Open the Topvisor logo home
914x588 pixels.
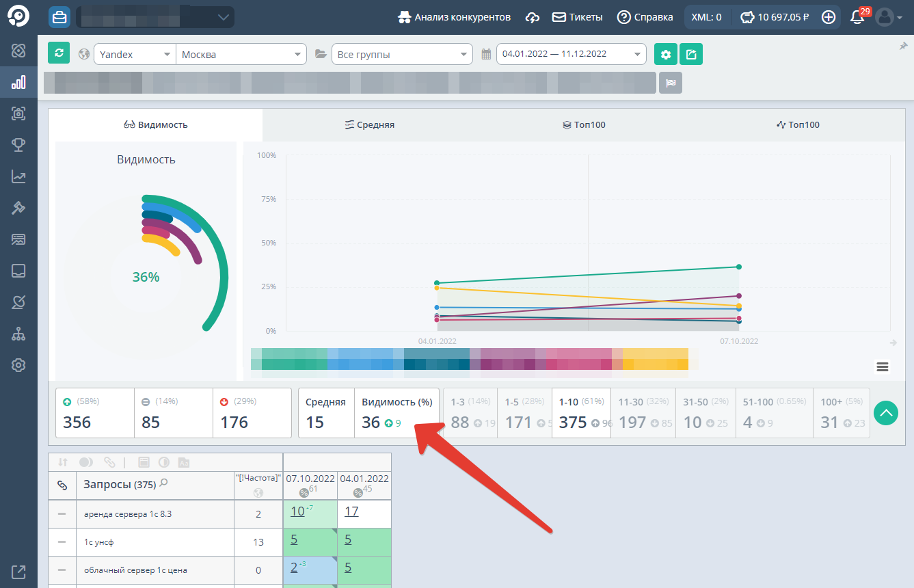(18, 17)
